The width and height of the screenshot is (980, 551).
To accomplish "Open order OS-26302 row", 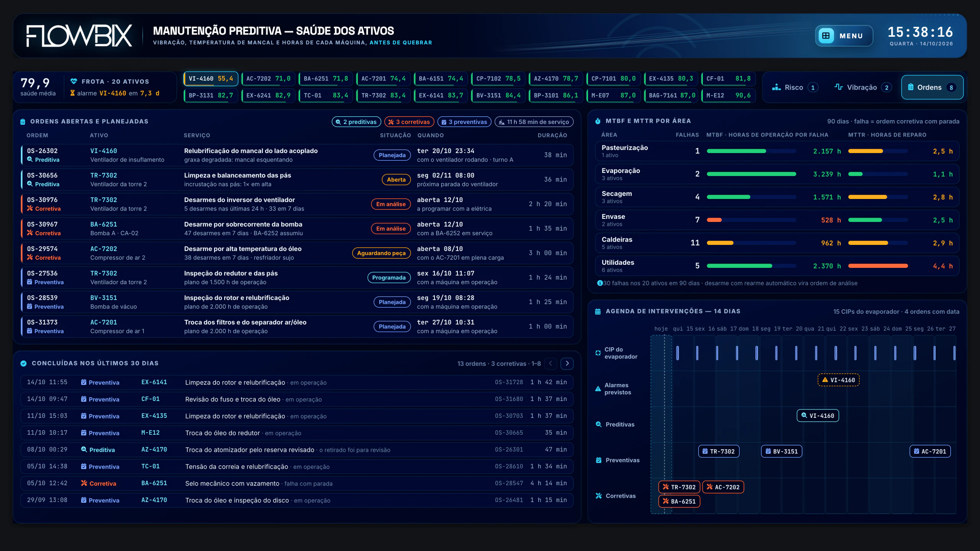I will coord(297,155).
